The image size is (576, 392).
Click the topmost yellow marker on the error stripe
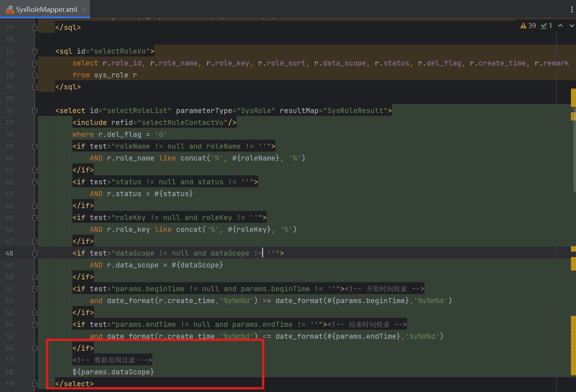pos(573,97)
